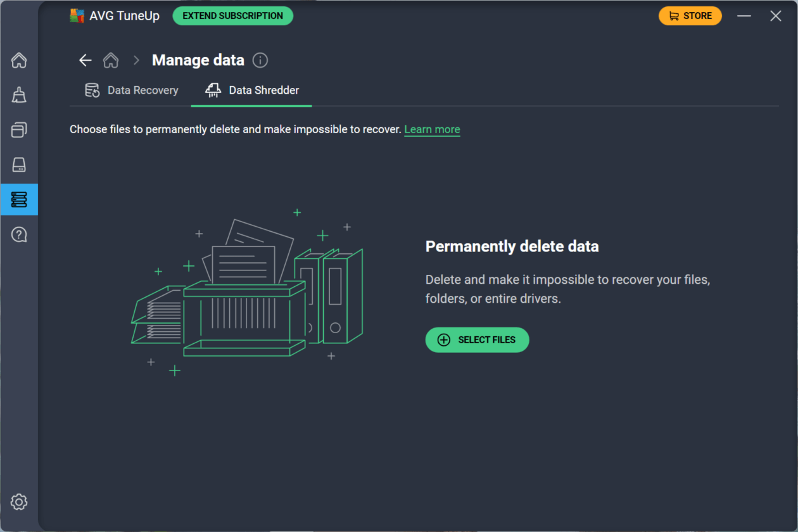
Task: Follow the Learn more link
Action: click(432, 129)
